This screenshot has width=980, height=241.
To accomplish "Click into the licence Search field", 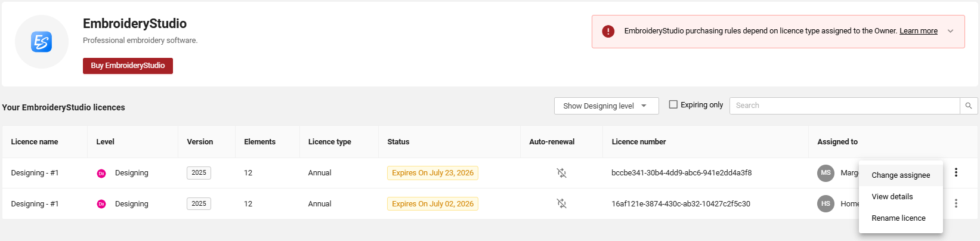I will coord(845,106).
